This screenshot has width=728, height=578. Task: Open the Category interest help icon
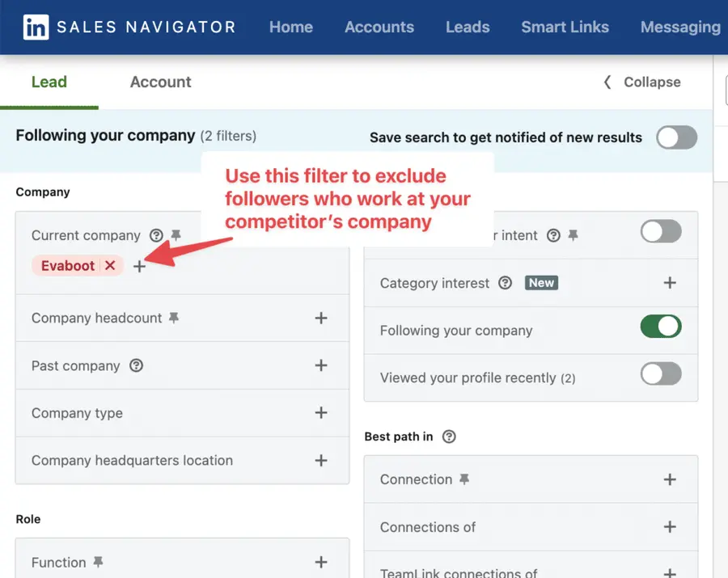pyautogui.click(x=505, y=283)
